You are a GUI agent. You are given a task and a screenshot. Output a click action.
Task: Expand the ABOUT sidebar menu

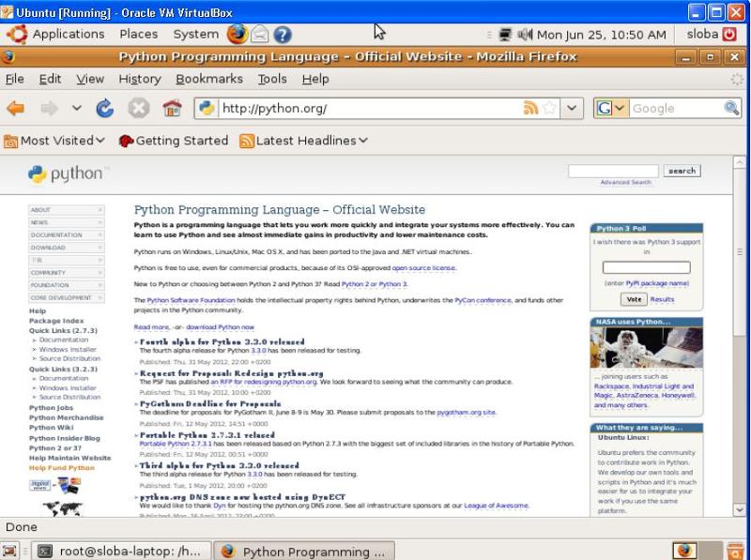coord(67,210)
